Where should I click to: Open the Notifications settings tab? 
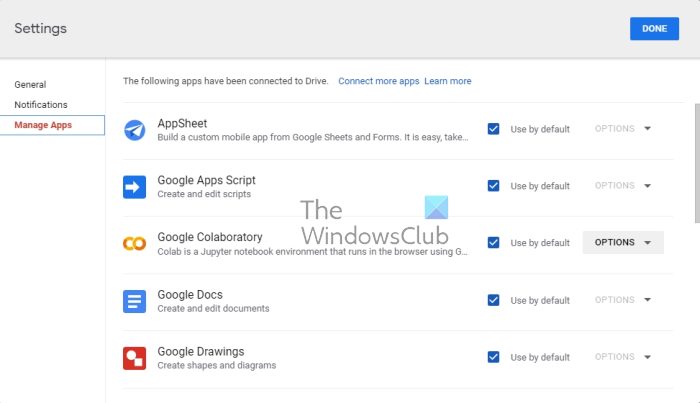click(x=41, y=104)
